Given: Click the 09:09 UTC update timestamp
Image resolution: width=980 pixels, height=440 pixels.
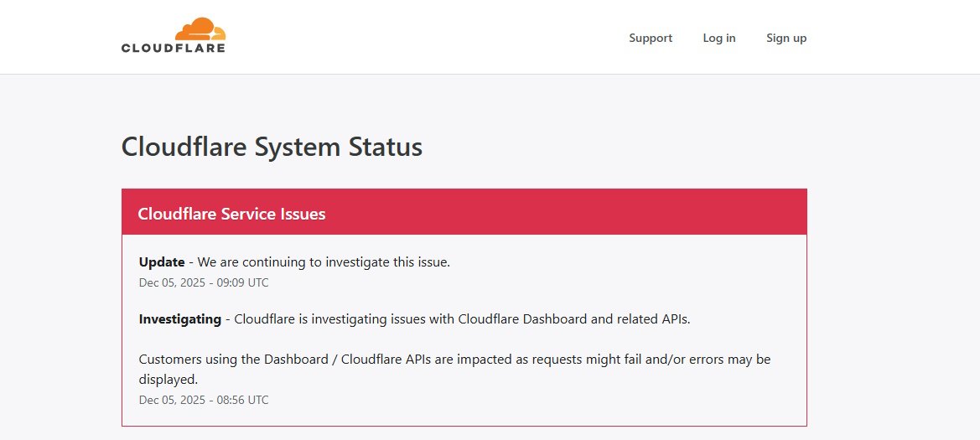Looking at the screenshot, I should (243, 282).
